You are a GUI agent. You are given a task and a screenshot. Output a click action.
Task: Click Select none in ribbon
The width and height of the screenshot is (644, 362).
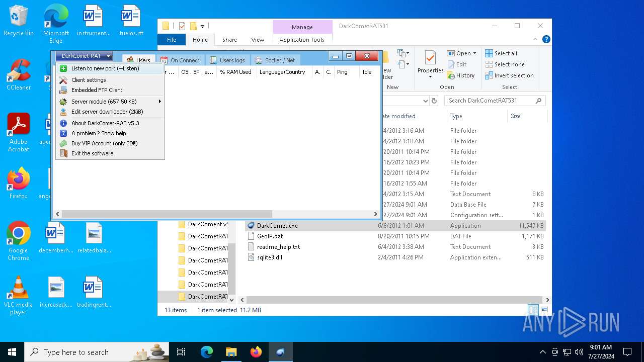coord(505,64)
